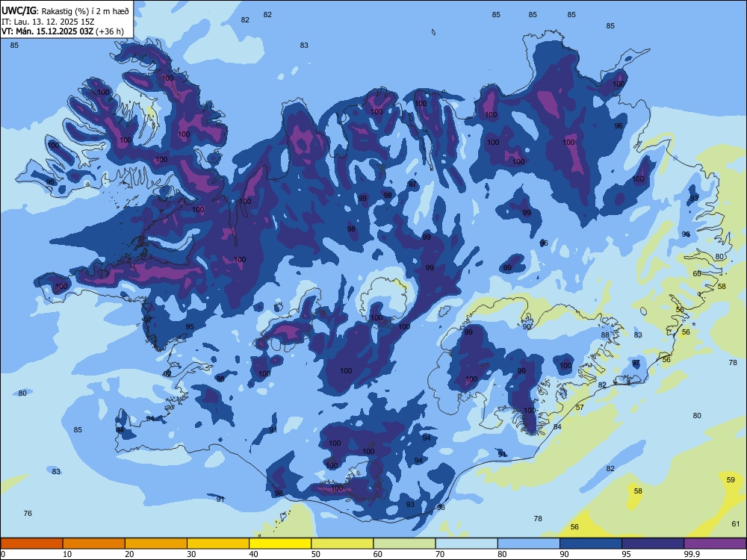Click the '95' legend scale label

[x=626, y=554]
